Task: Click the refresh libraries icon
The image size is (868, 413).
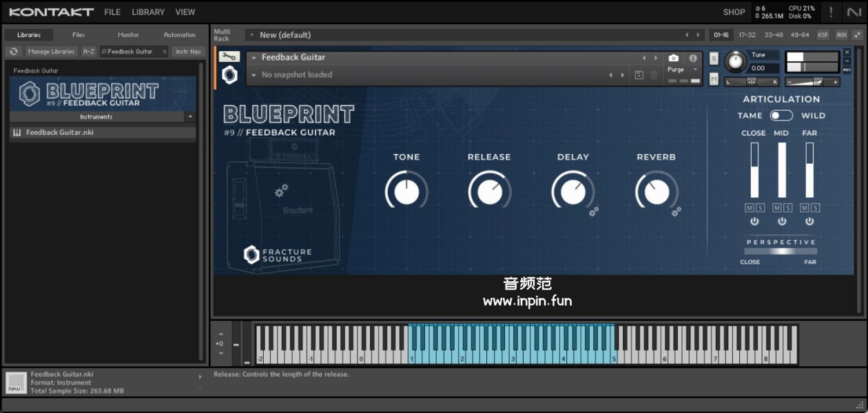Action: point(14,52)
